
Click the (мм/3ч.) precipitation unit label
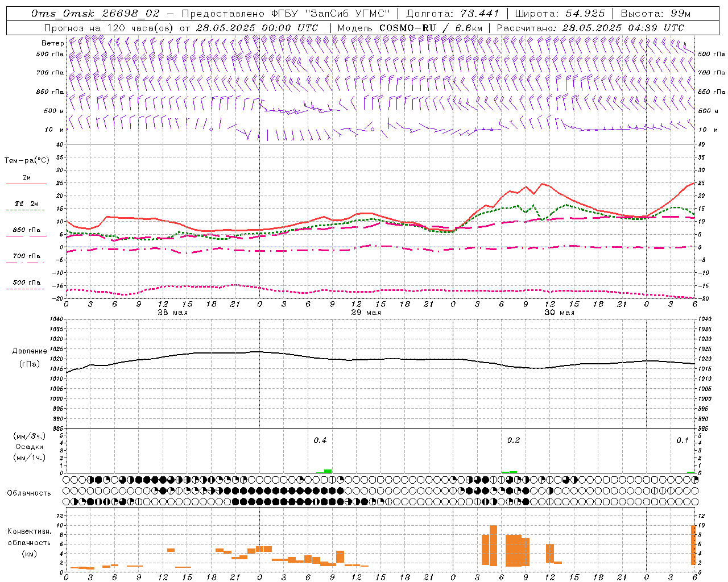30,436
